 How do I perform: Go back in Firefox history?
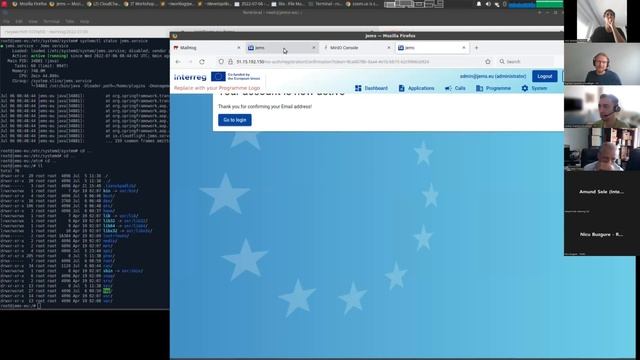[x=178, y=62]
